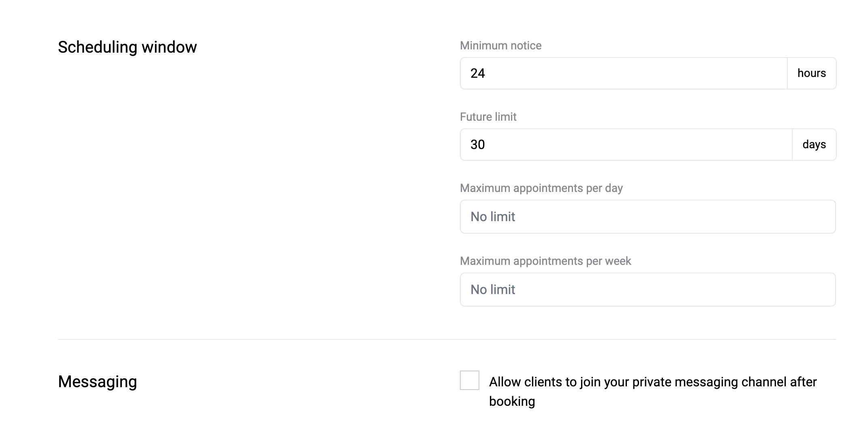This screenshot has height=439, width=868.
Task: Select the days unit beside Future limit
Action: click(814, 145)
